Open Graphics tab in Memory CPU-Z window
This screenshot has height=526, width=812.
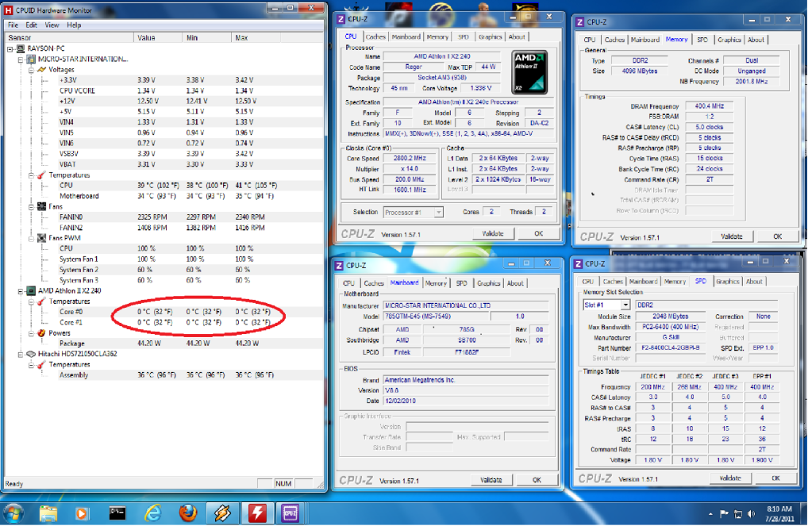pyautogui.click(x=729, y=40)
